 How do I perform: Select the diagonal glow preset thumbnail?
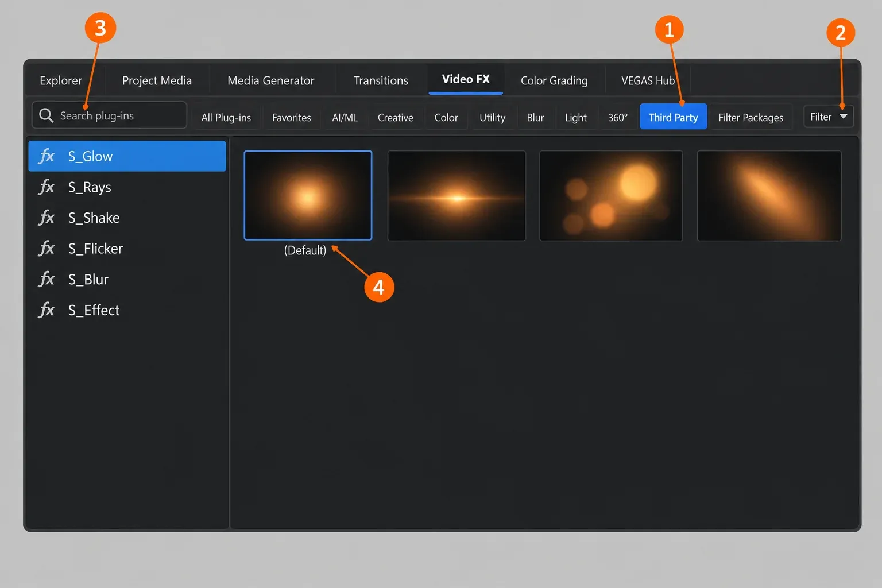point(769,196)
